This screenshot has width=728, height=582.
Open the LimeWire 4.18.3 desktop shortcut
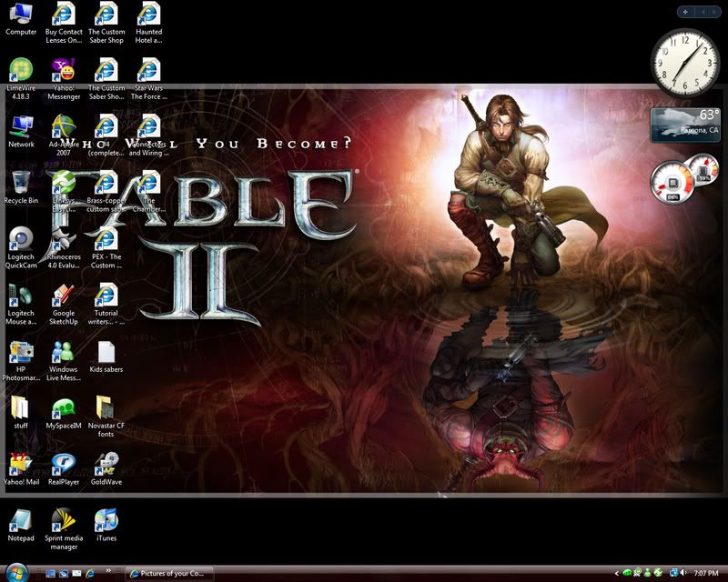pyautogui.click(x=20, y=70)
